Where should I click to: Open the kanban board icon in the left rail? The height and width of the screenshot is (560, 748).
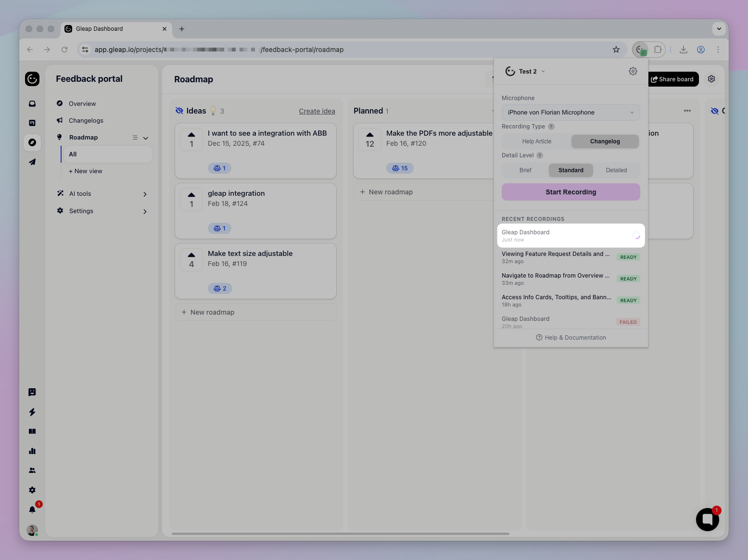click(x=32, y=123)
